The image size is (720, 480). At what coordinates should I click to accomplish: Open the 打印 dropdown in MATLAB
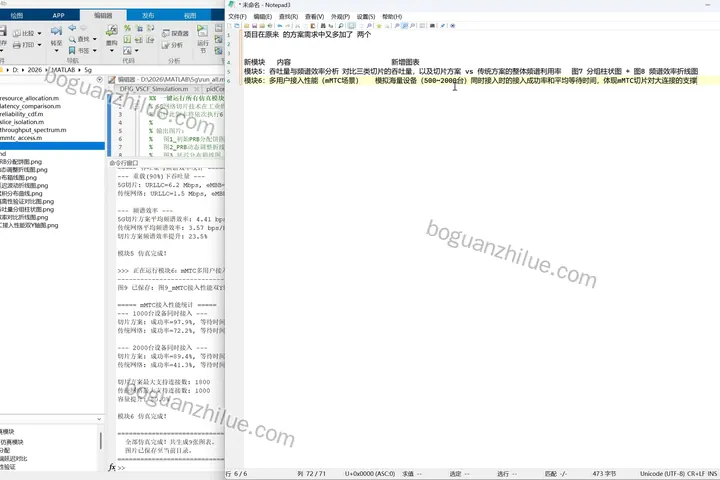39,45
